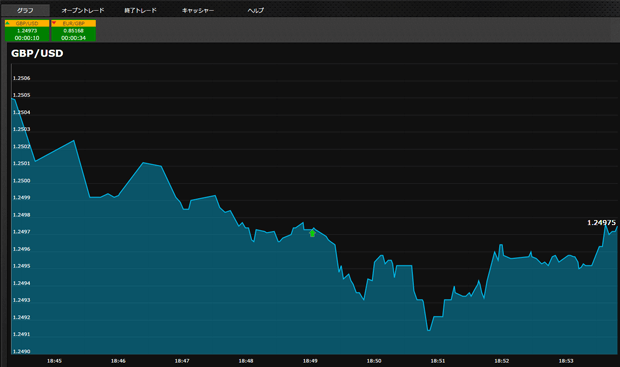
Task: Click the 0.85168 price on EUR/GBP tile
Action: (74, 30)
